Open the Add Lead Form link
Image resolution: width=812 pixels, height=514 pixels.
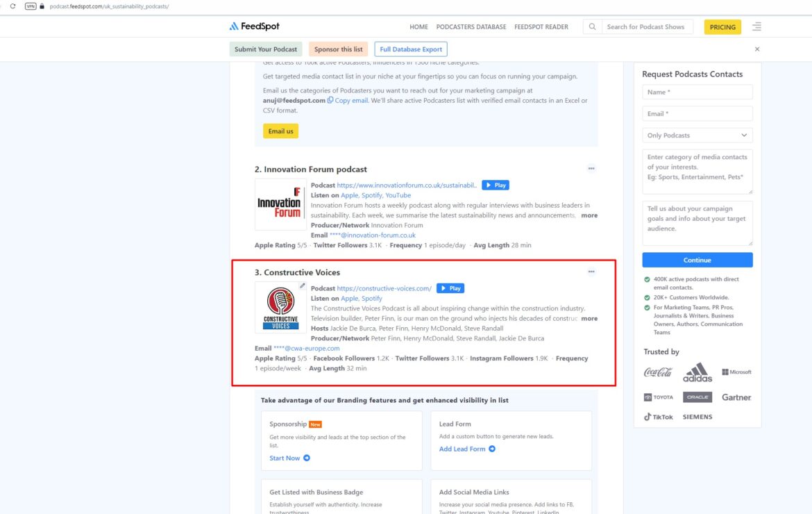[467, 449]
